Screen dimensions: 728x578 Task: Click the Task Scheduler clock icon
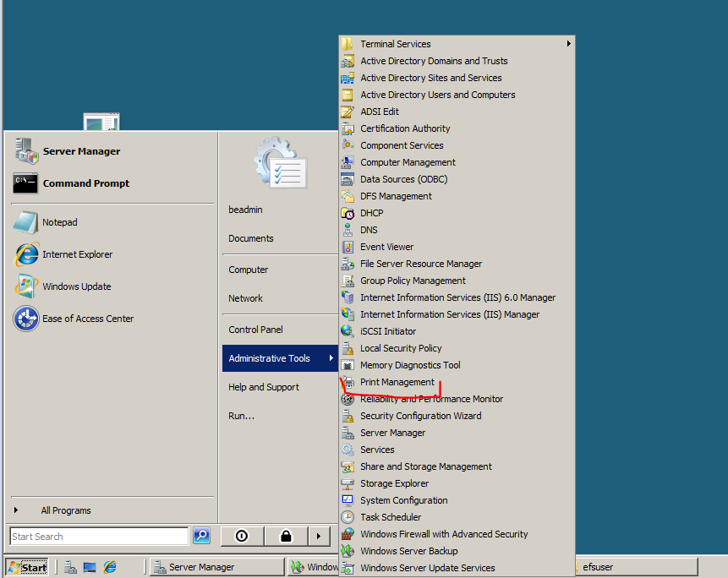click(x=348, y=517)
